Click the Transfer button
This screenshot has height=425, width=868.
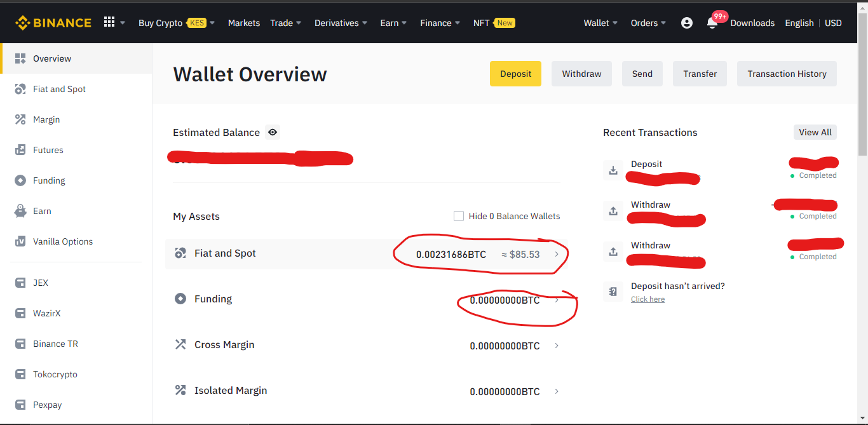point(700,74)
